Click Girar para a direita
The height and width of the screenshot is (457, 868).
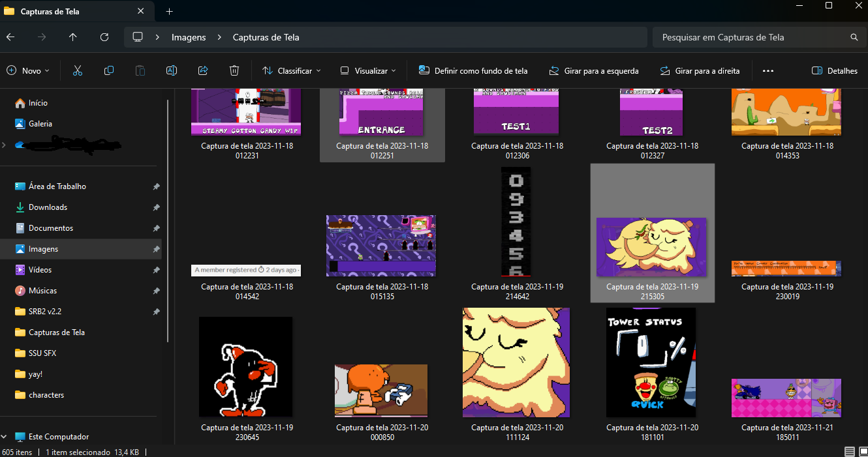pyautogui.click(x=700, y=70)
